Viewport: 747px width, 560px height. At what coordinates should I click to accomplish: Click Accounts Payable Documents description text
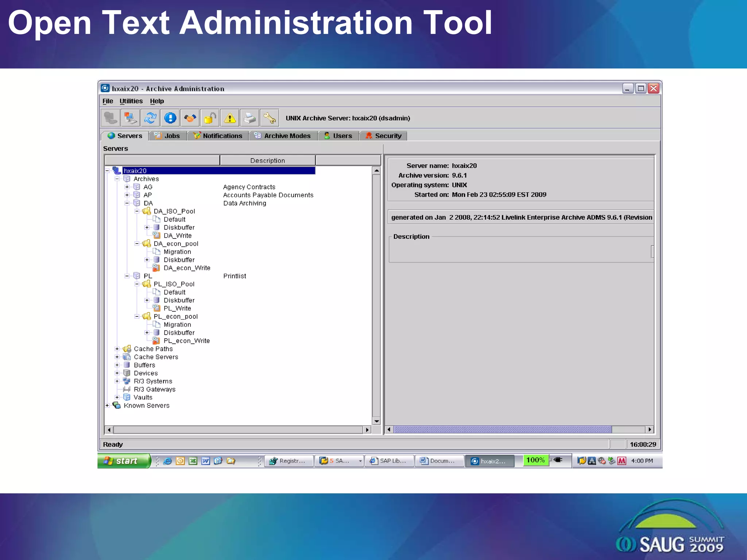(x=268, y=195)
